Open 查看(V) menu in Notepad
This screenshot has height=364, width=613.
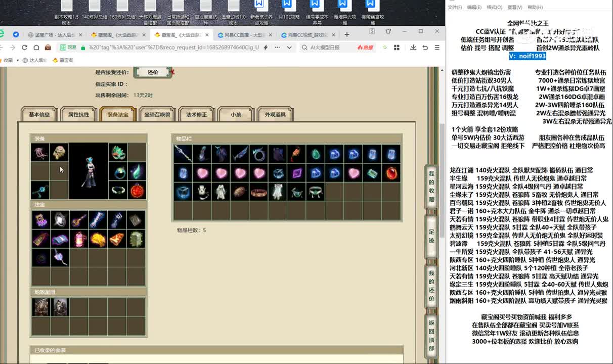(x=515, y=7)
